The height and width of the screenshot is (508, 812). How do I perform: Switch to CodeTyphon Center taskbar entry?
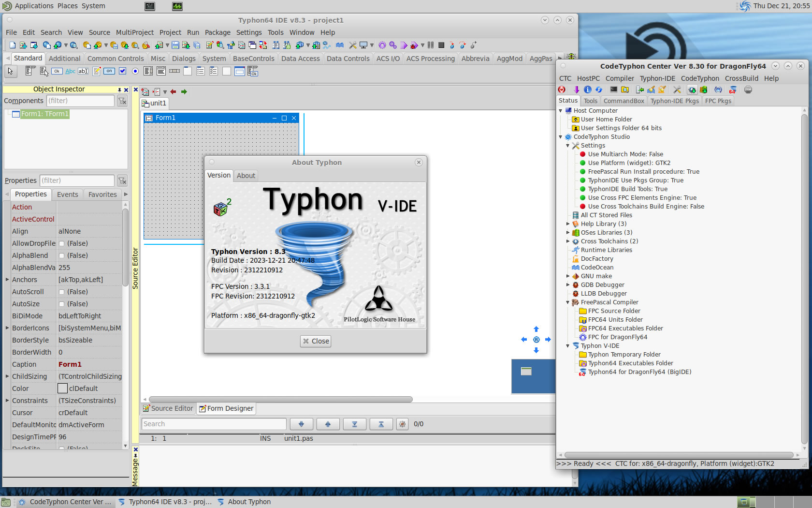point(65,502)
